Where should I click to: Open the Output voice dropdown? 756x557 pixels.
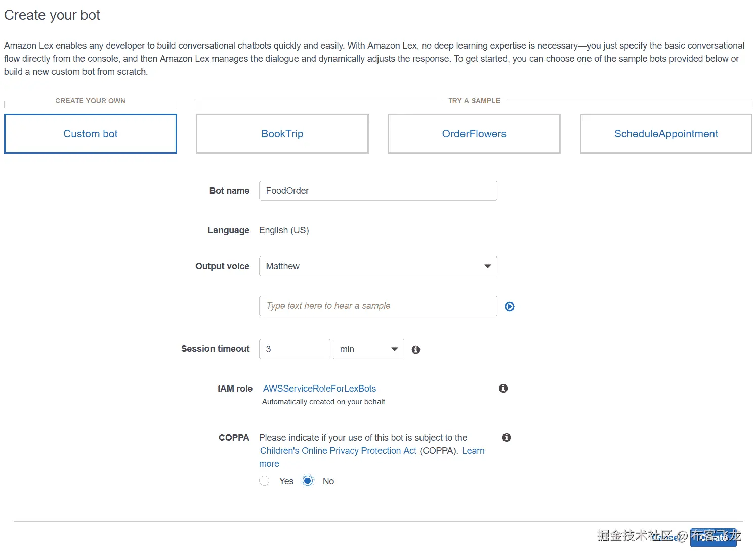[x=378, y=266]
